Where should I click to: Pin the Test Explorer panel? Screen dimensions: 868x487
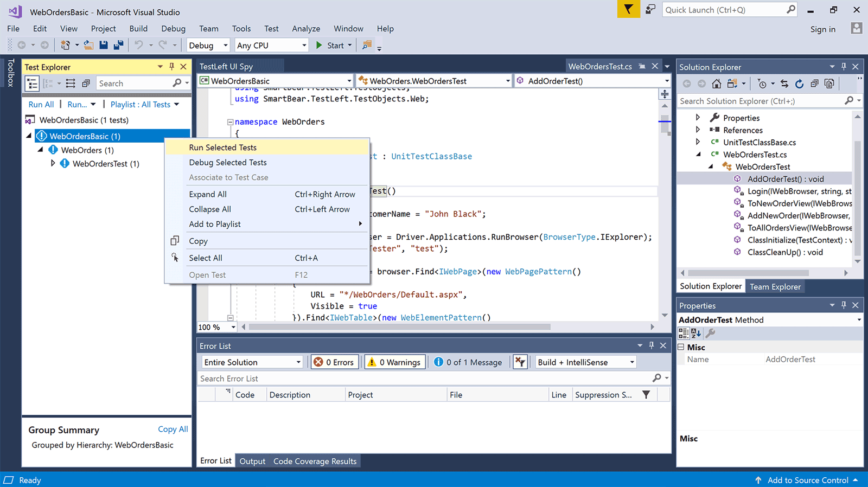[172, 67]
